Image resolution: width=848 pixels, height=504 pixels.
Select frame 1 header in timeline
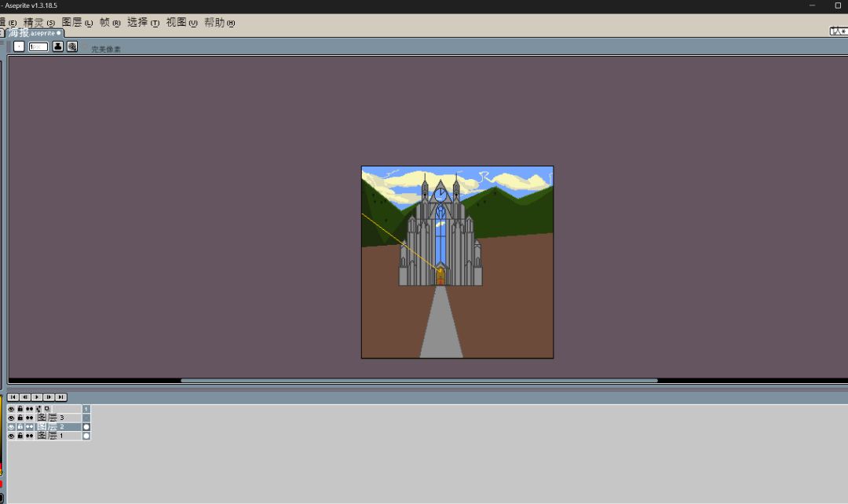click(x=86, y=409)
